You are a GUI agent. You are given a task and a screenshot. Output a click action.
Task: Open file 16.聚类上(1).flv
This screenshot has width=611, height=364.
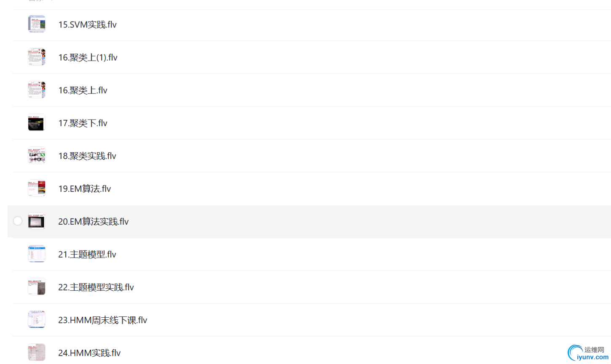(88, 57)
